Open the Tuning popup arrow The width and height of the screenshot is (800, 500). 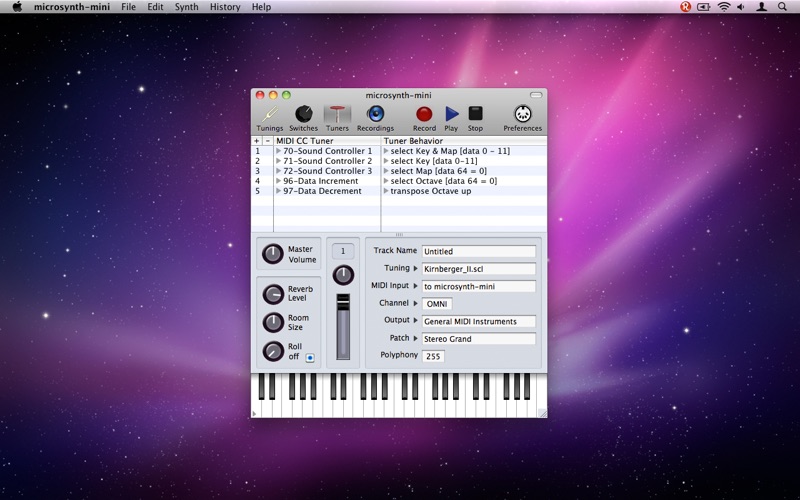click(415, 268)
